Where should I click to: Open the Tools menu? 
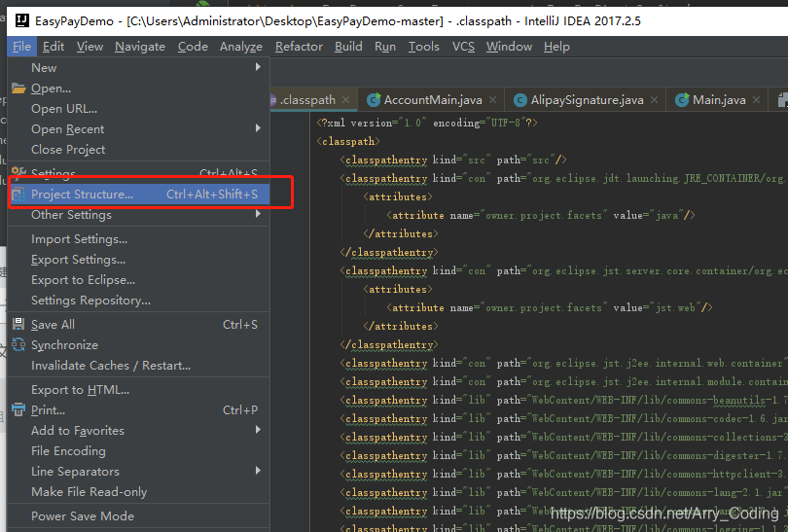(x=423, y=47)
